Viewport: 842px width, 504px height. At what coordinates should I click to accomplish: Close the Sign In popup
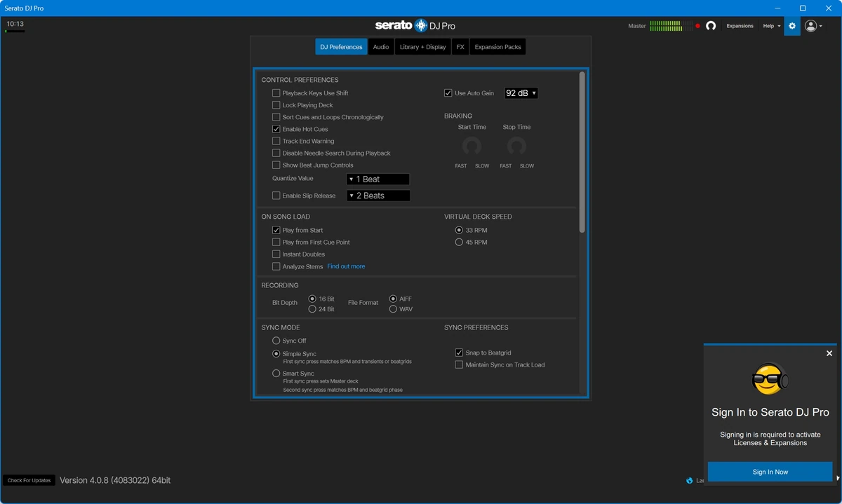click(829, 353)
